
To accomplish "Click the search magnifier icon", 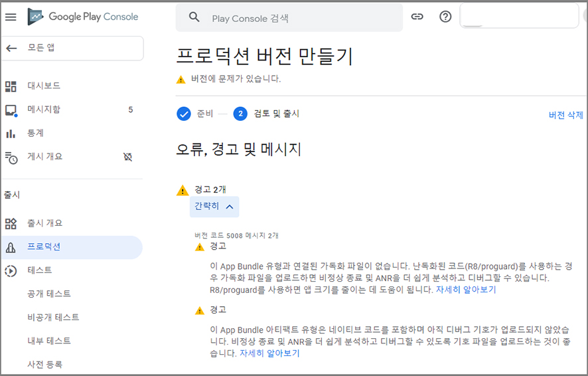I will click(194, 17).
